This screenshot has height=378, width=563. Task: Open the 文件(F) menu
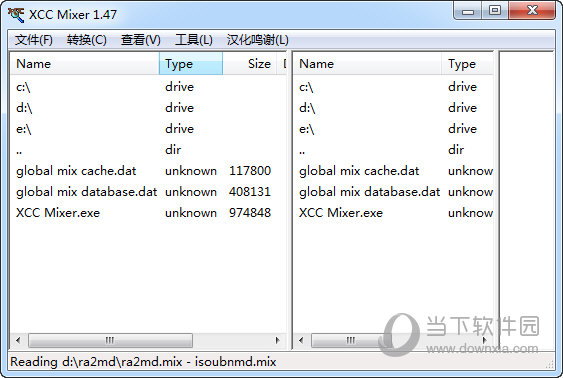(x=33, y=39)
